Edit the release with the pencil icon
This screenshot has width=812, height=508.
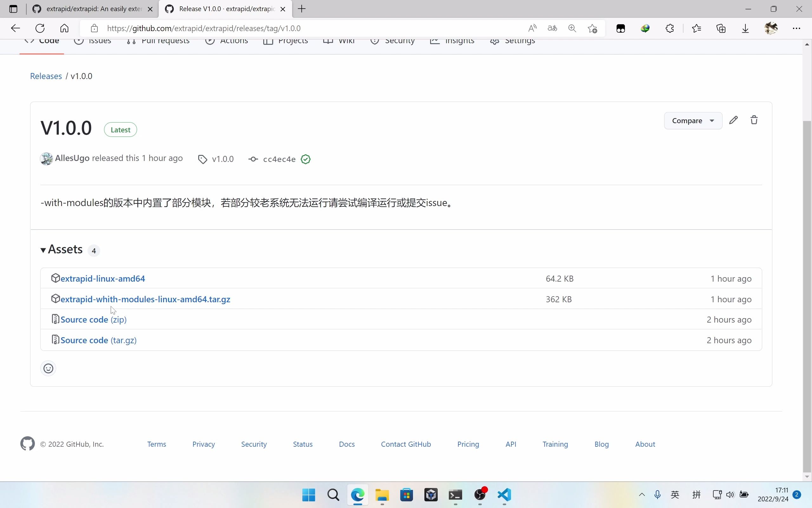pos(733,120)
